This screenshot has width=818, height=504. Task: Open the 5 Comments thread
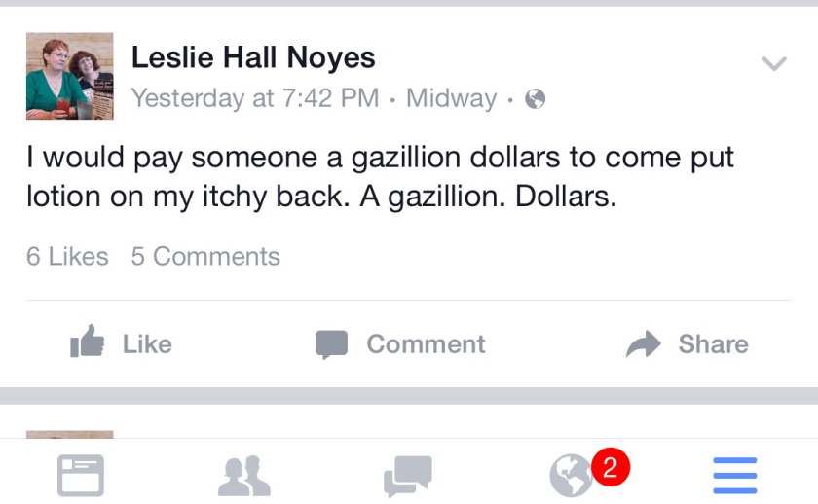pyautogui.click(x=205, y=256)
